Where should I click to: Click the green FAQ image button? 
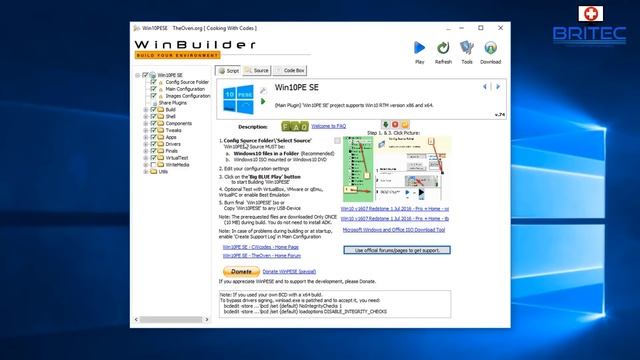295,127
